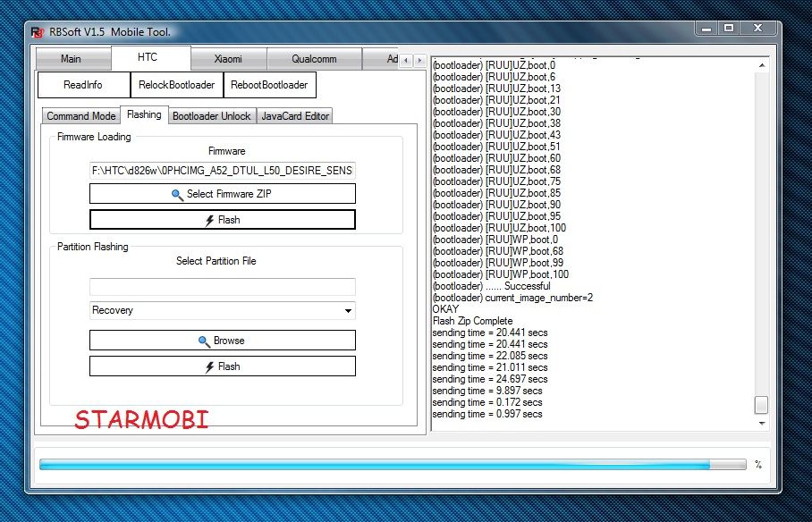Minimize the RBSoft window
812x522 pixels.
pos(706,29)
